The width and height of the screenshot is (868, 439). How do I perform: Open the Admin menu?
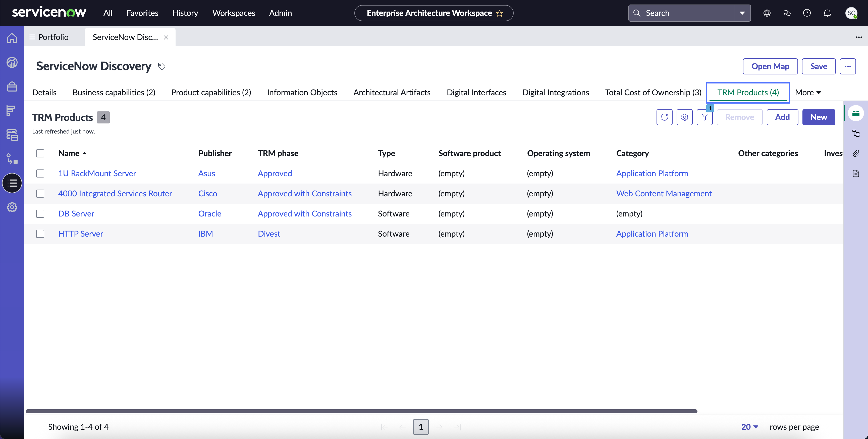(x=280, y=13)
